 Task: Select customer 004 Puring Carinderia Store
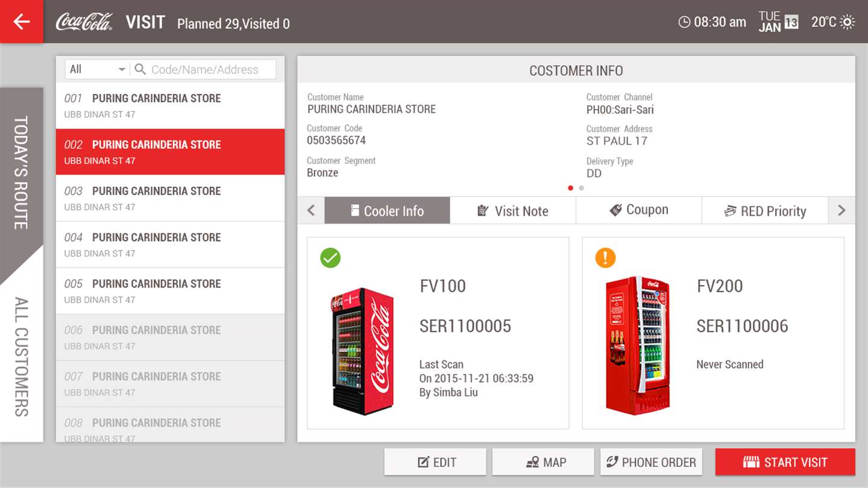170,245
